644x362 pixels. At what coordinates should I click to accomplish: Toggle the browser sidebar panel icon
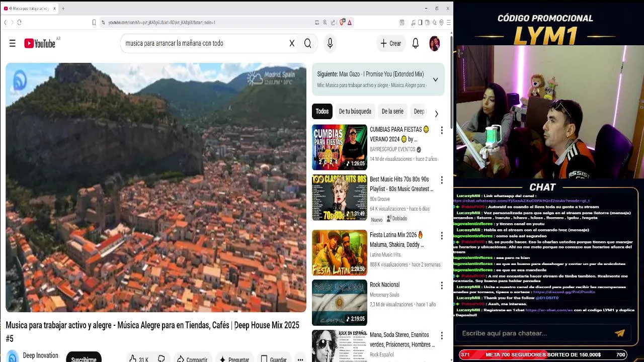pyautogui.click(x=420, y=22)
